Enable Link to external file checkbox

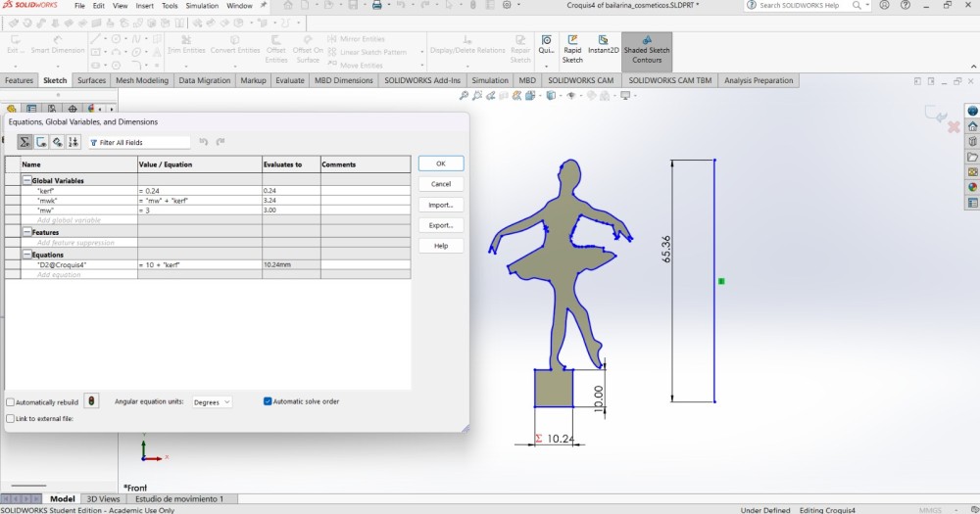[x=11, y=418]
